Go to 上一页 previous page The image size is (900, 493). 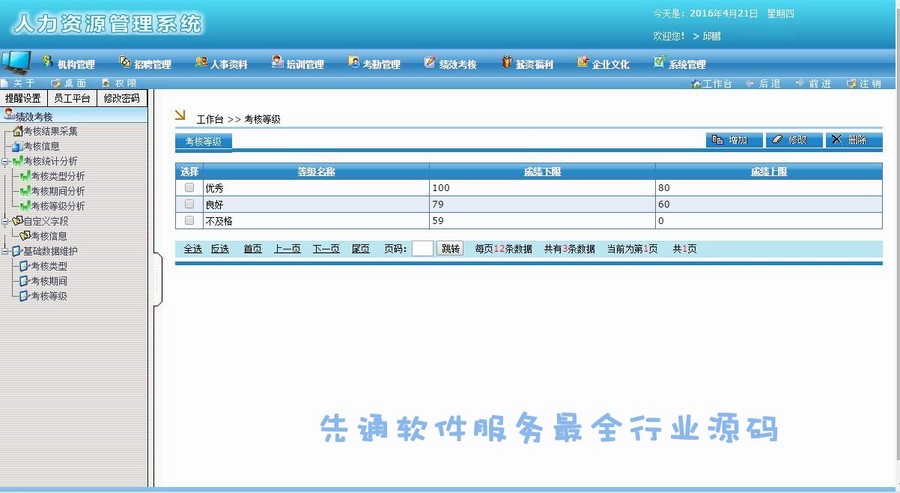287,249
